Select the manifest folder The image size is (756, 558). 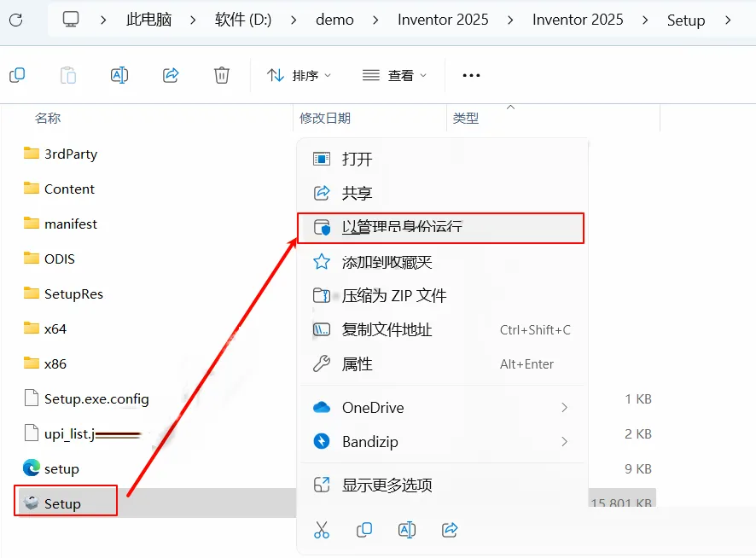point(60,224)
